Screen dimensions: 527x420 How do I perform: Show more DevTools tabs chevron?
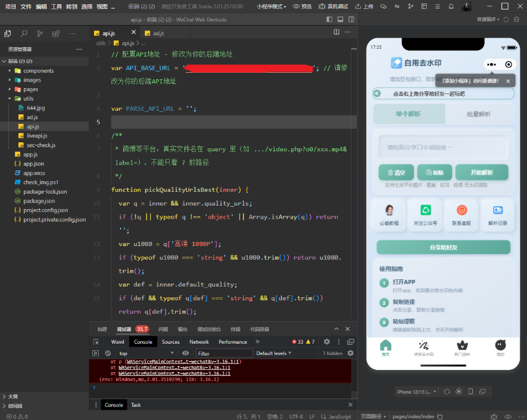tap(257, 341)
